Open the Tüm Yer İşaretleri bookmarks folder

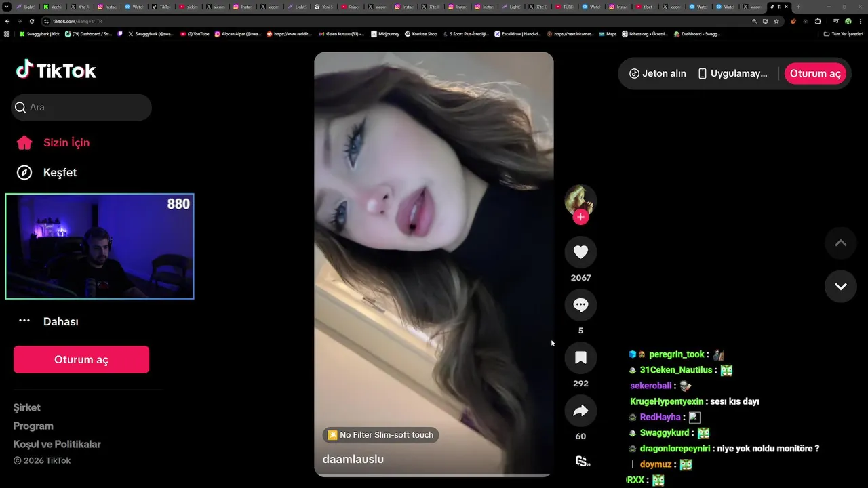click(845, 34)
